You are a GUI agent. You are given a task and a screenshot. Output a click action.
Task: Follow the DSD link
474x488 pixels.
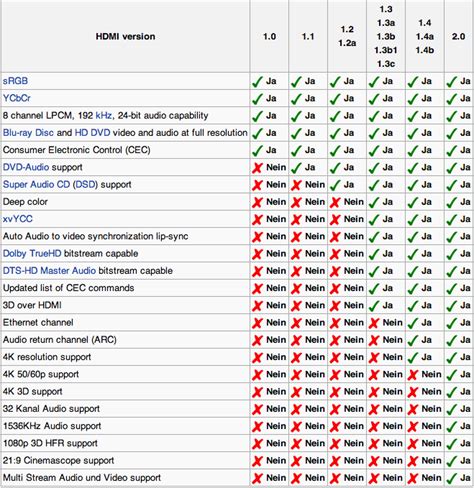85,185
